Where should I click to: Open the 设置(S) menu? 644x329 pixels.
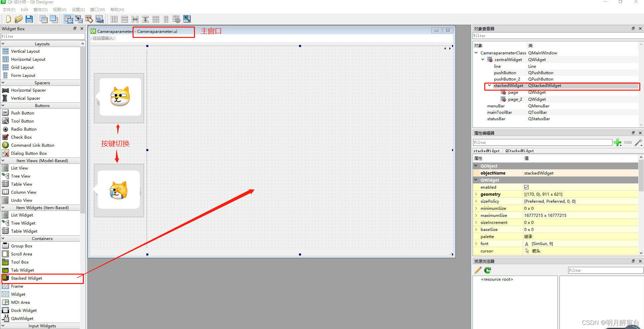coord(78,10)
